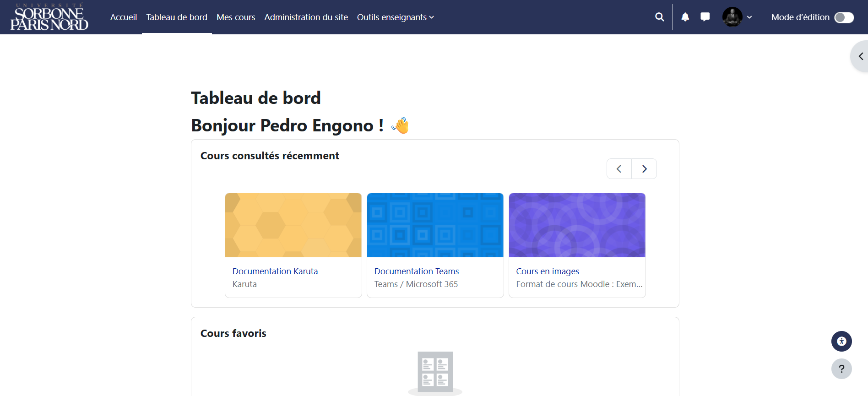
Task: Open notifications bell icon
Action: coord(685,17)
